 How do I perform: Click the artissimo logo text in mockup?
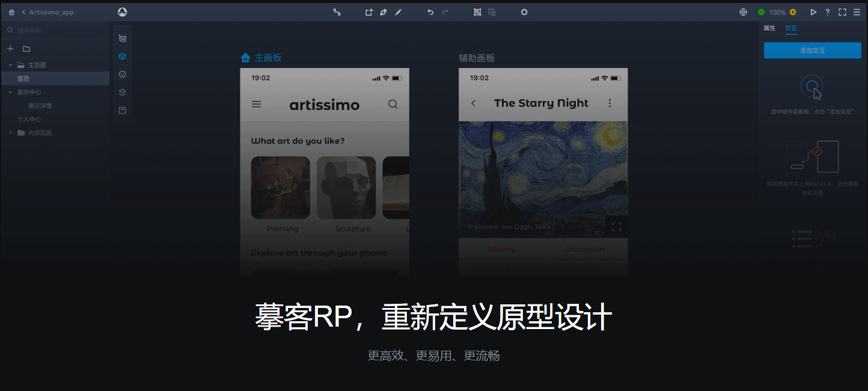click(x=325, y=105)
